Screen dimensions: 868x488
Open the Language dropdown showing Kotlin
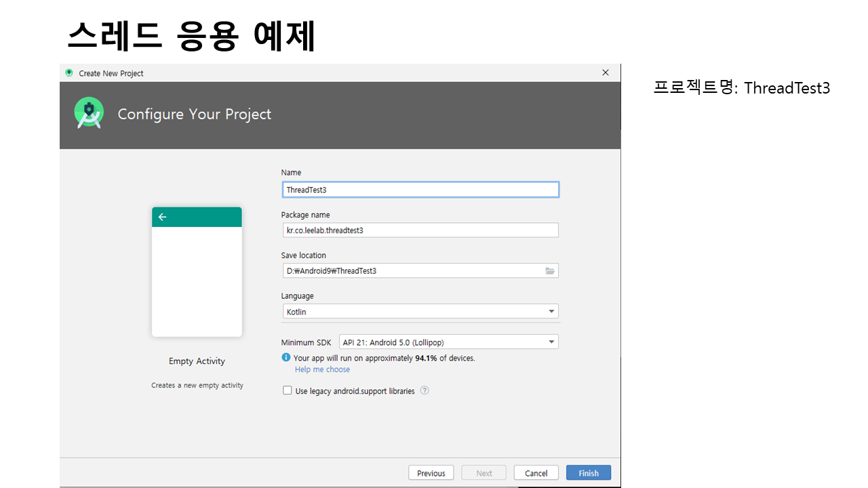click(x=420, y=312)
